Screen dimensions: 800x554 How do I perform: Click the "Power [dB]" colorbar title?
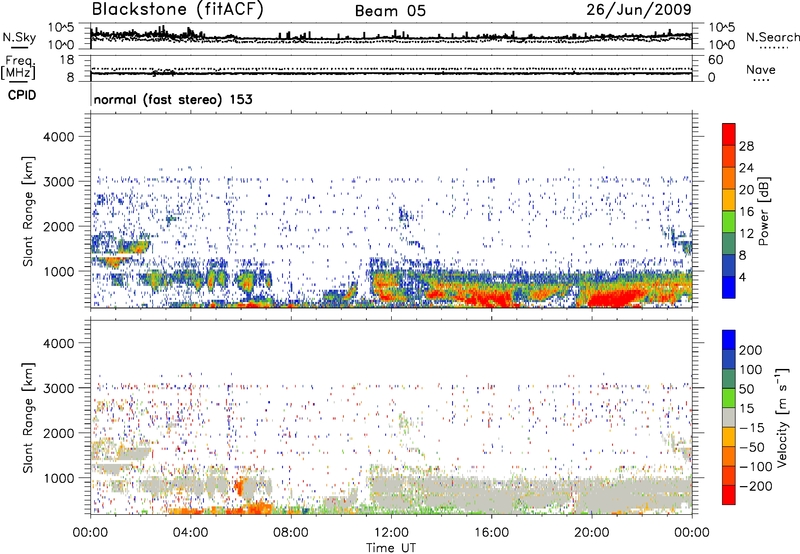point(763,211)
